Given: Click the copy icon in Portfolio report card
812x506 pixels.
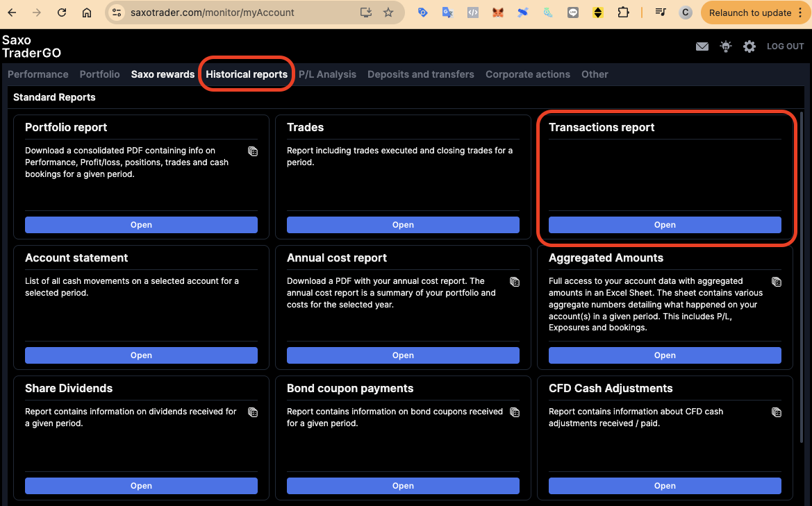Looking at the screenshot, I should point(253,151).
